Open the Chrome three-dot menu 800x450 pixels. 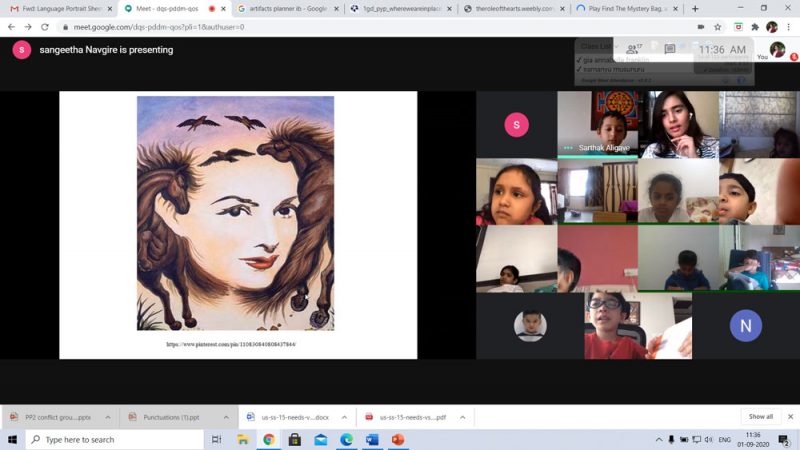click(x=788, y=27)
